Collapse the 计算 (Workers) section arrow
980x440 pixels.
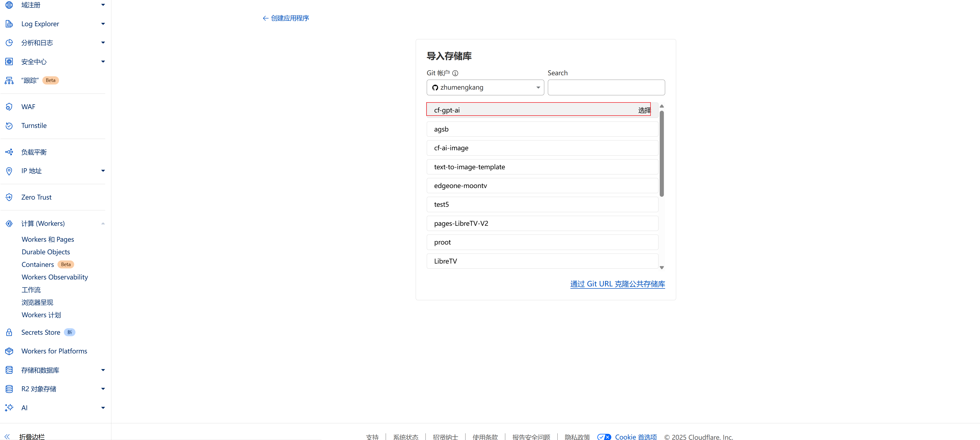(103, 224)
